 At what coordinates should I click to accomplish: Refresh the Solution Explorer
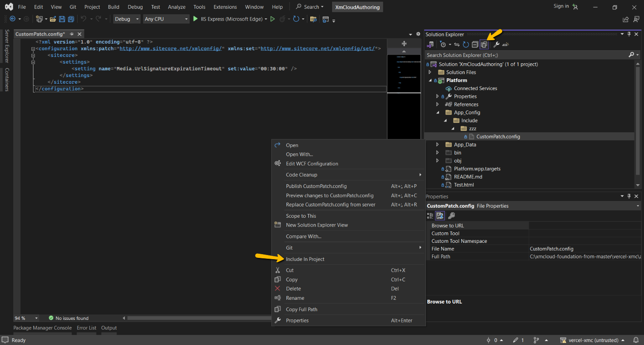click(466, 44)
